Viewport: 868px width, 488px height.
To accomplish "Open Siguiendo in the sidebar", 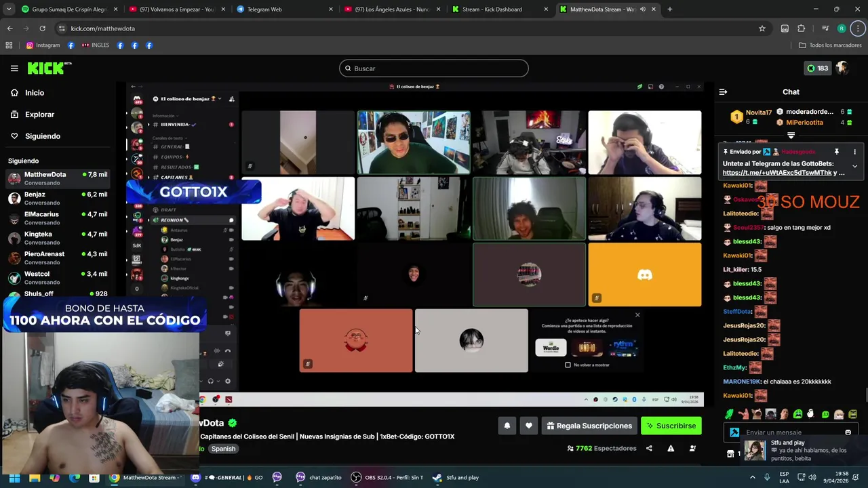I will [36, 136].
